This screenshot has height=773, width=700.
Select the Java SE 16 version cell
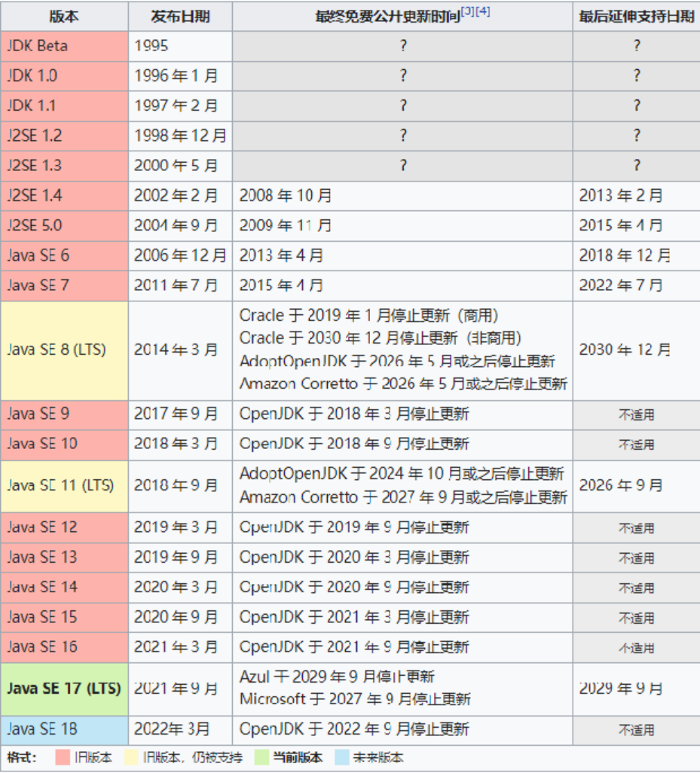point(64,648)
